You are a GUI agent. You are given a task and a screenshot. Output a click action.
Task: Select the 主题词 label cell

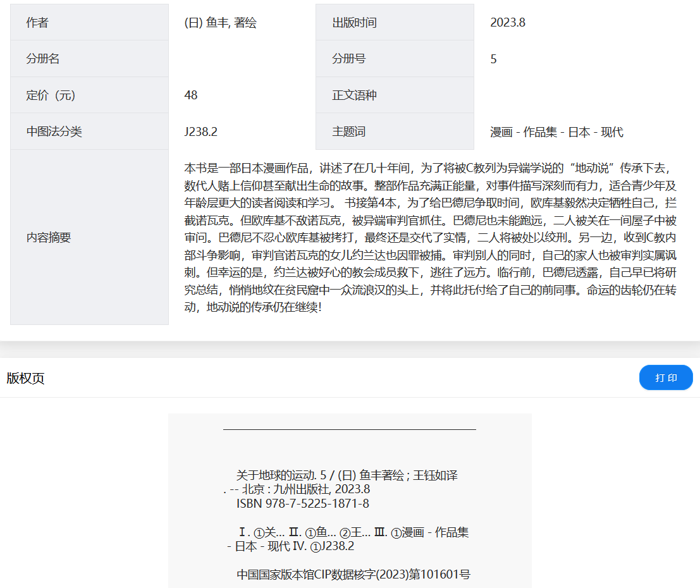coord(395,132)
